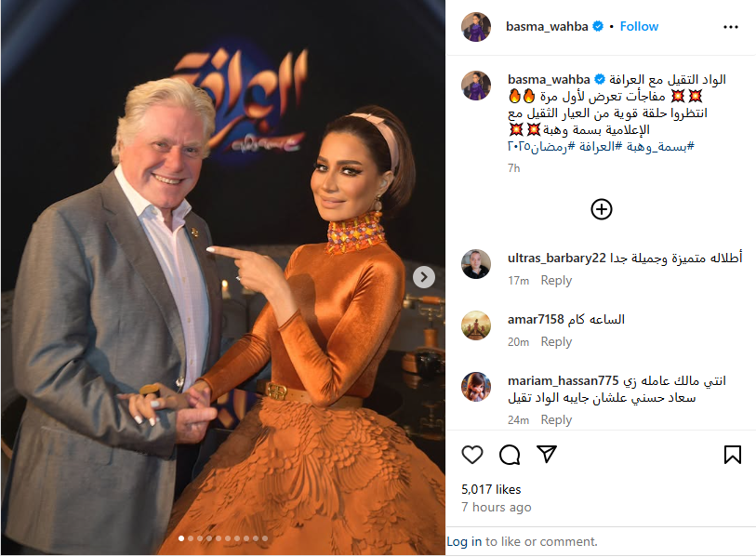Reply to ultras_barbary22 comment
The width and height of the screenshot is (756, 557).
pos(556,281)
